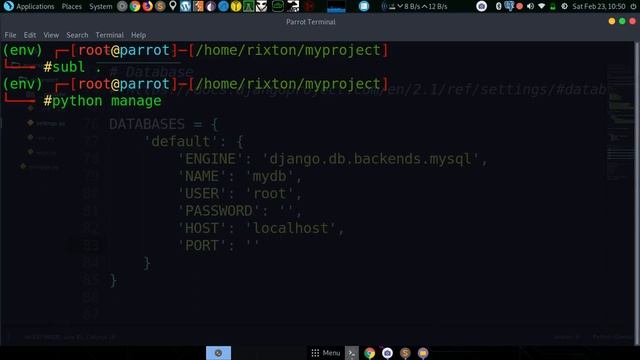Open Chrome from the bottom dock
Viewport: 640px width, 360px height.
tap(369, 353)
